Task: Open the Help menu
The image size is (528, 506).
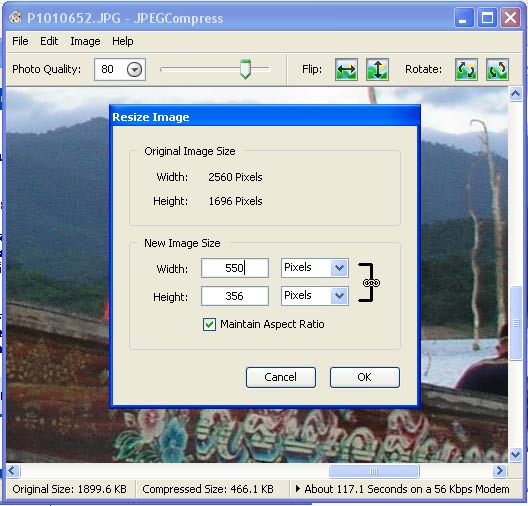Action: 123,41
